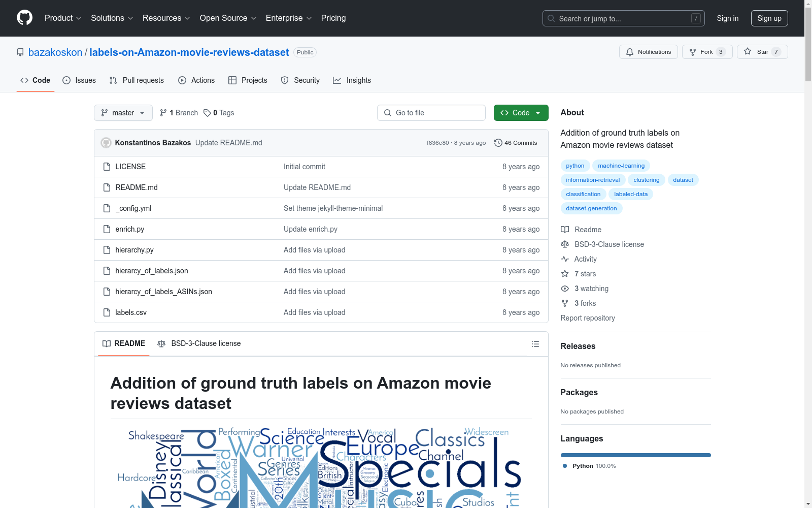The height and width of the screenshot is (508, 812).
Task: Expand the Enterprise navigation menu
Action: (289, 18)
